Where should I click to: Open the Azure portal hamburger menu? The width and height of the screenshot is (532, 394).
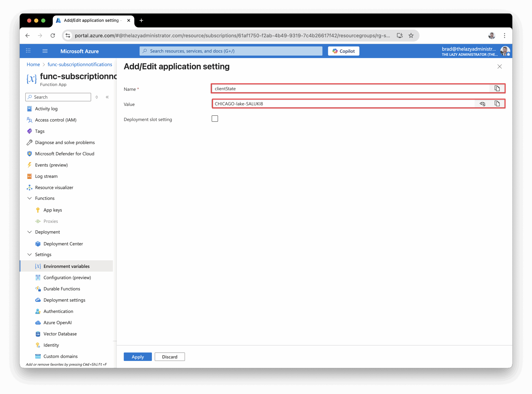tap(45, 51)
